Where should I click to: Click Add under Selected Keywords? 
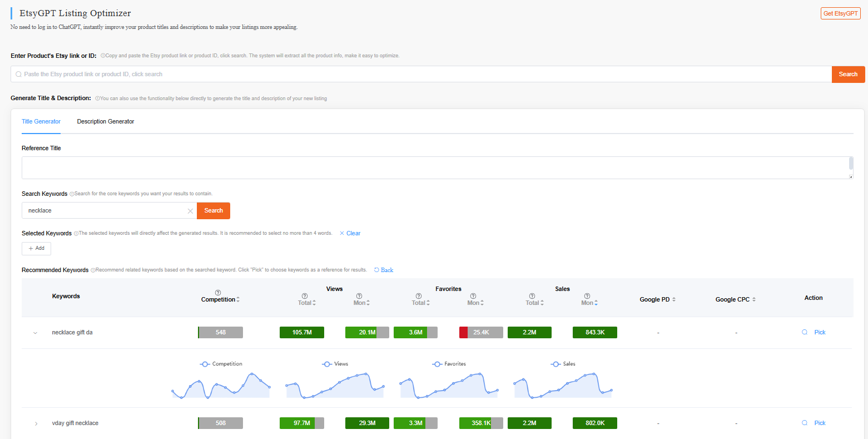(x=36, y=248)
